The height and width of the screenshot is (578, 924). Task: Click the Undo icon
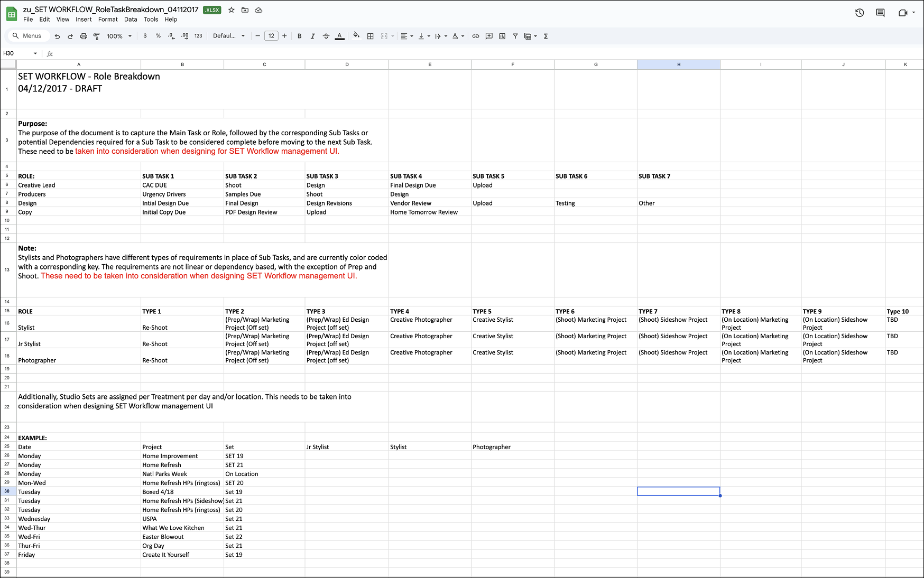57,36
